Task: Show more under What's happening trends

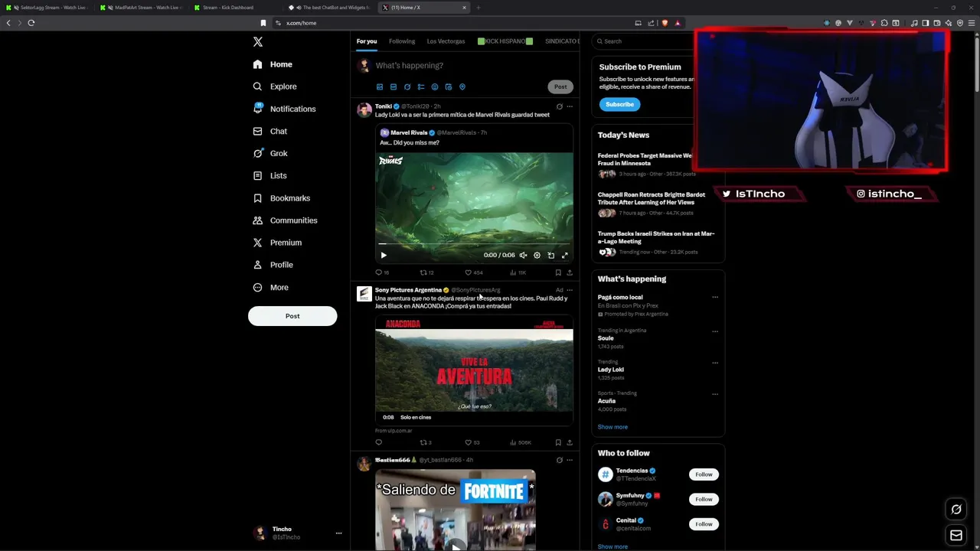Action: (612, 427)
